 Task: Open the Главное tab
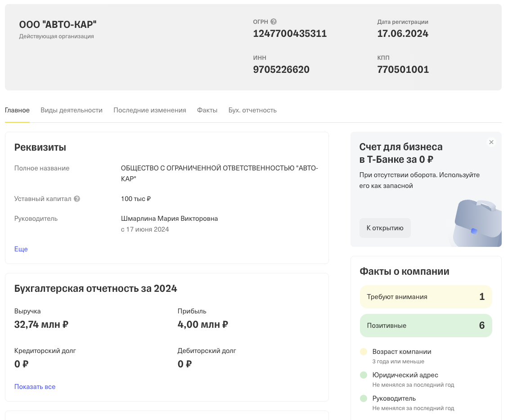pos(17,110)
